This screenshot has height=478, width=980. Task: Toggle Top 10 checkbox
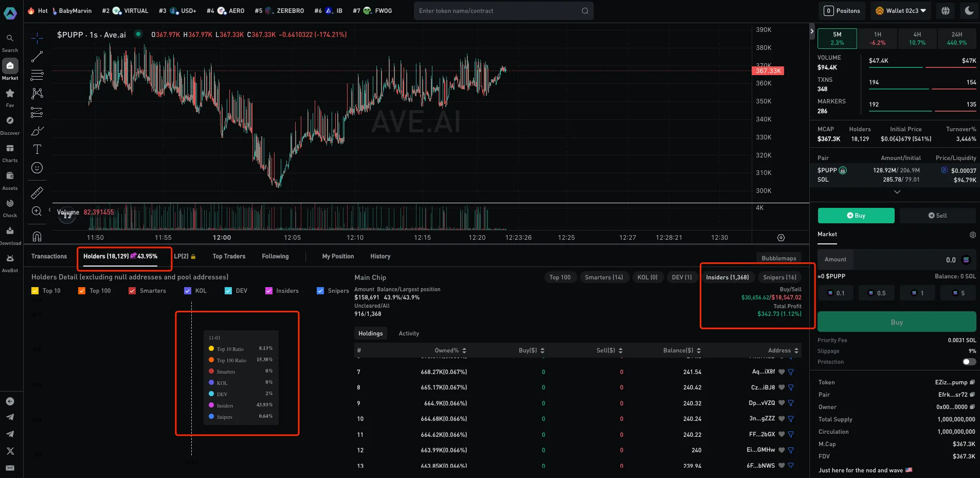[35, 291]
